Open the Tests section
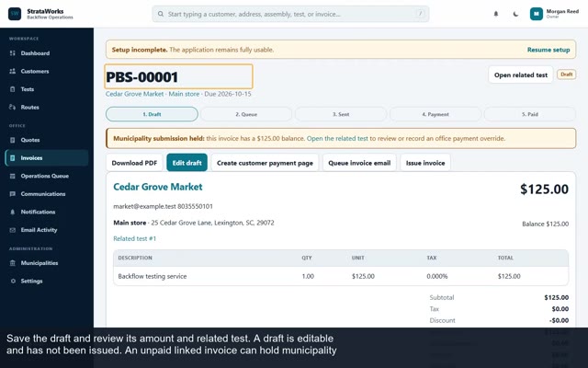Viewport: 588px width, 368px height. [x=28, y=89]
